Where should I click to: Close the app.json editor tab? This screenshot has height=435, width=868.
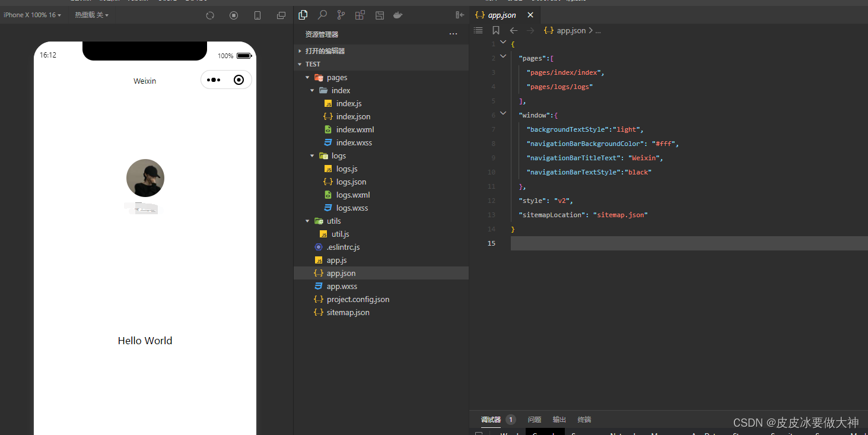tap(530, 15)
